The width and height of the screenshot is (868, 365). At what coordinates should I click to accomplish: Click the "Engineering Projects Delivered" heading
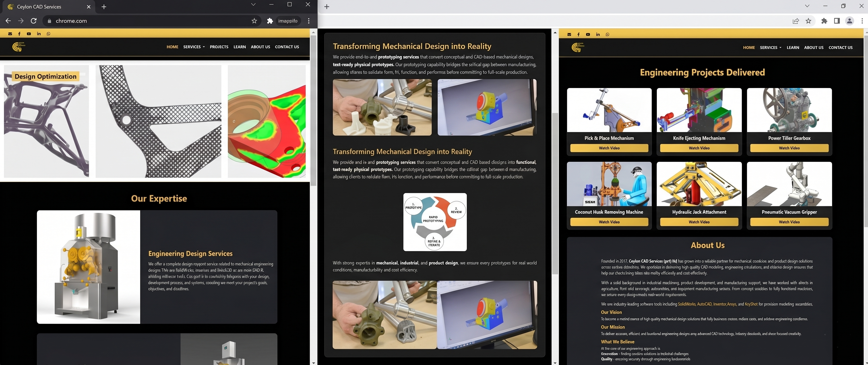click(x=702, y=73)
